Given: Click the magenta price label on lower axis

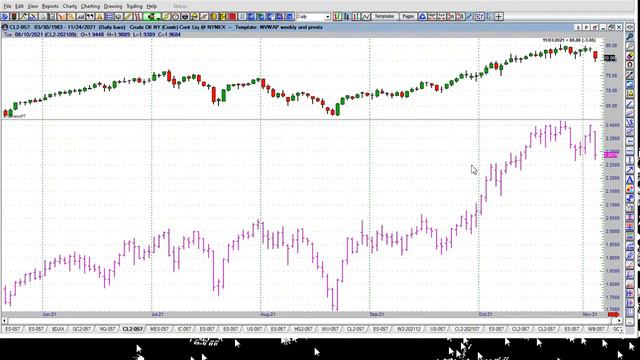Looking at the screenshot, I should (x=611, y=155).
